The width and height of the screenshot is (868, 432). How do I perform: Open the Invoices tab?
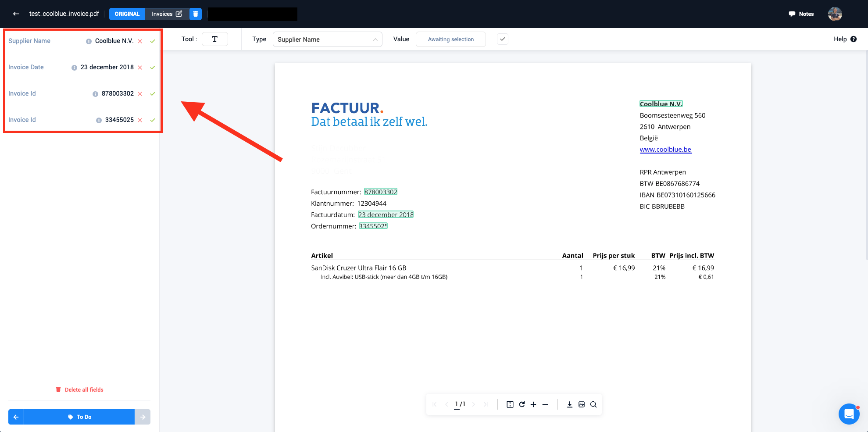pos(162,14)
